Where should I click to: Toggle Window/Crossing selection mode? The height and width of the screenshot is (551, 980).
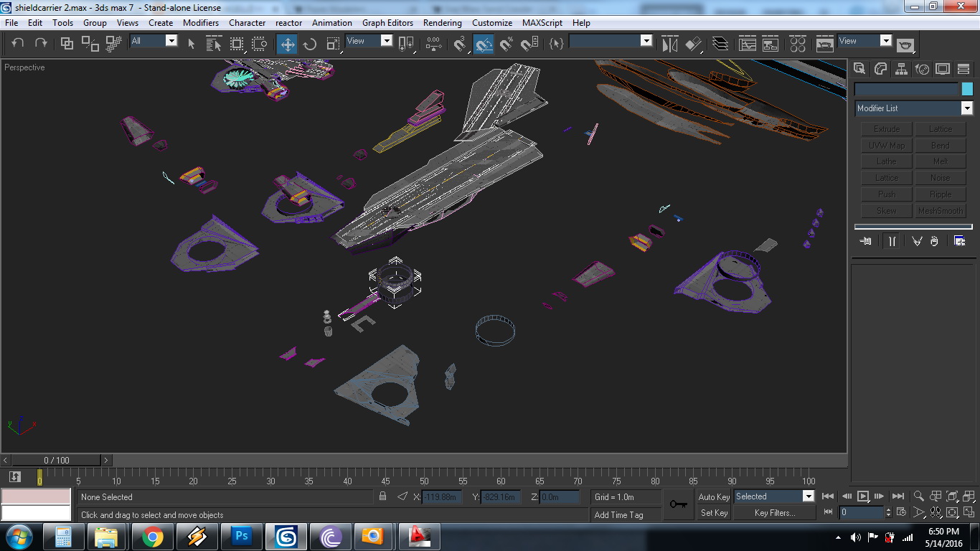coord(260,44)
